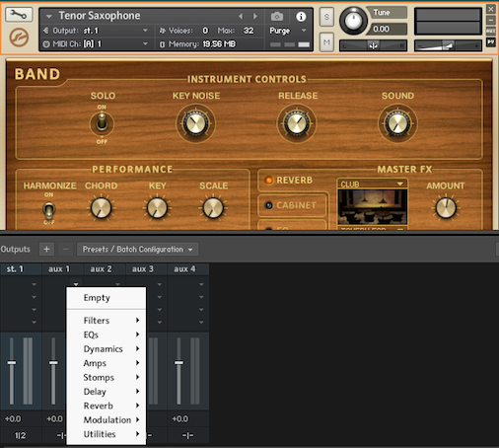Click the KEY NOISE knob
Viewport: 499px width, 448px height.
coord(195,123)
